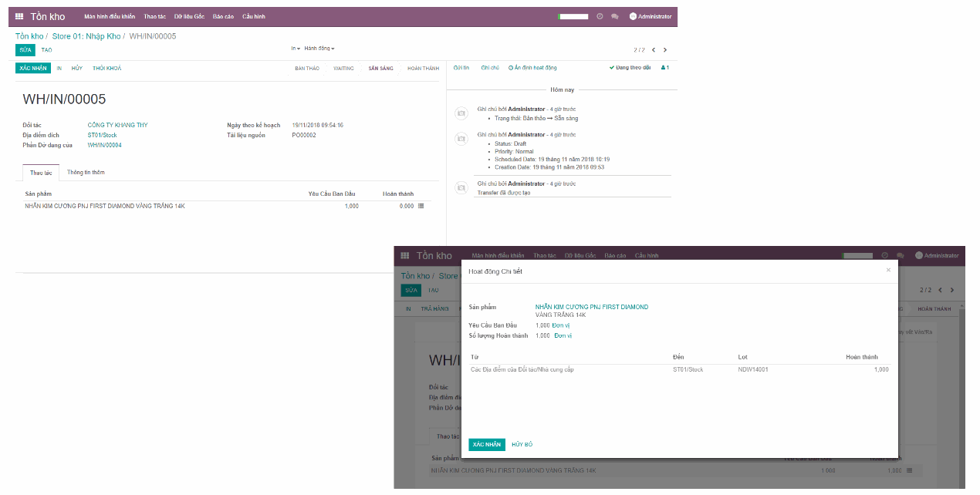Confirm the dialog with 'XÁC NHẬN'
This screenshot has width=980, height=495.
click(485, 444)
